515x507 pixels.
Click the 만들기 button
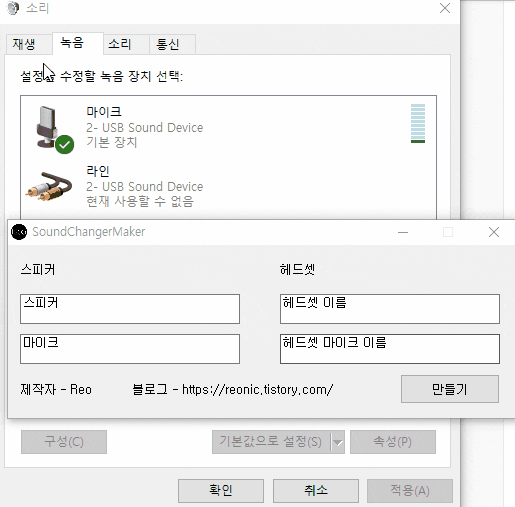click(x=450, y=389)
